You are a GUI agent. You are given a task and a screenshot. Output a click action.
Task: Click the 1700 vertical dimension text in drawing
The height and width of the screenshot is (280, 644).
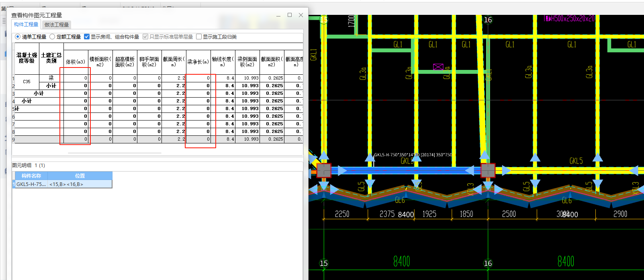(352, 22)
